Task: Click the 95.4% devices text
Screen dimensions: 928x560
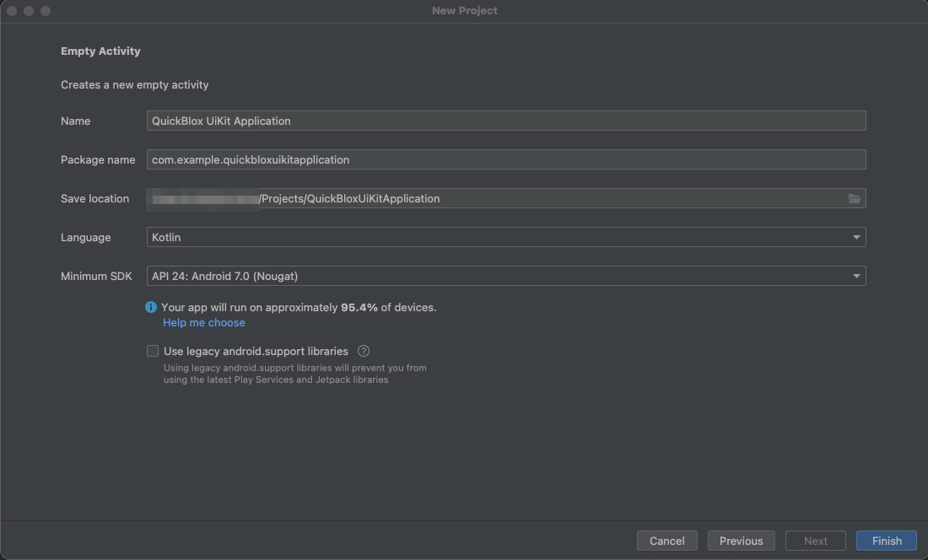Action: 299,308
